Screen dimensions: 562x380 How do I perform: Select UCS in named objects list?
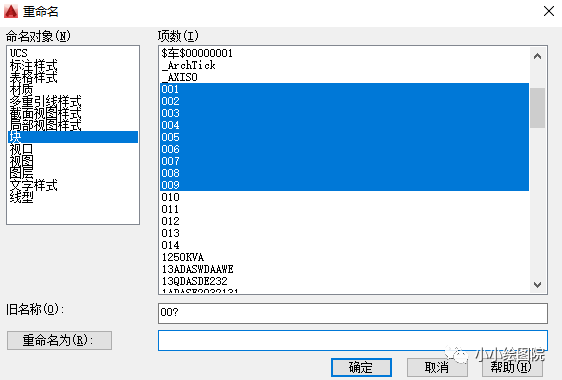click(19, 53)
